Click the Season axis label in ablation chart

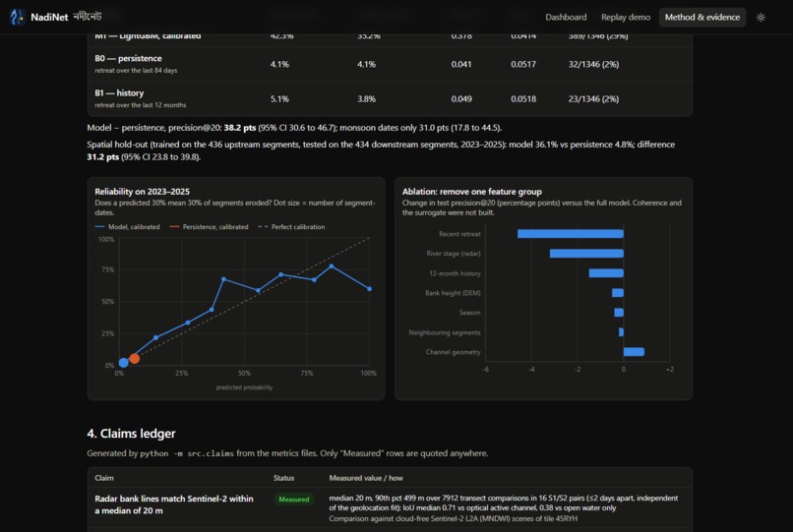(470, 313)
